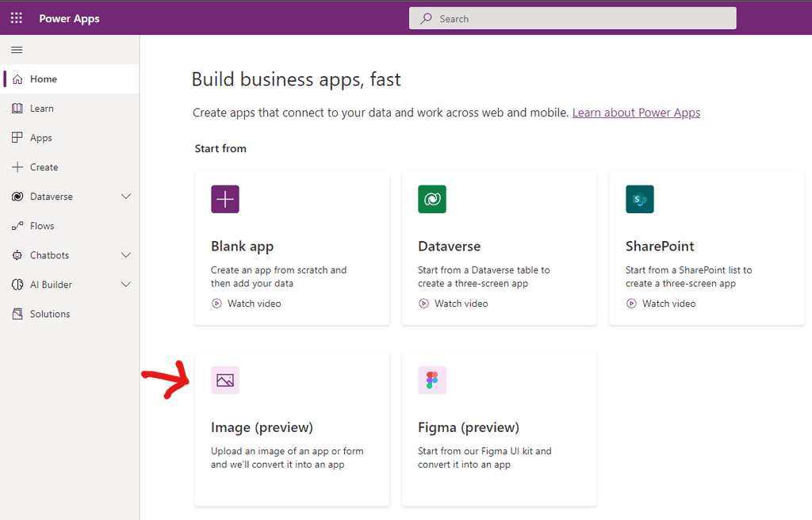This screenshot has width=812, height=520.
Task: Click "Upload an image of an app" description
Action: coord(287,458)
